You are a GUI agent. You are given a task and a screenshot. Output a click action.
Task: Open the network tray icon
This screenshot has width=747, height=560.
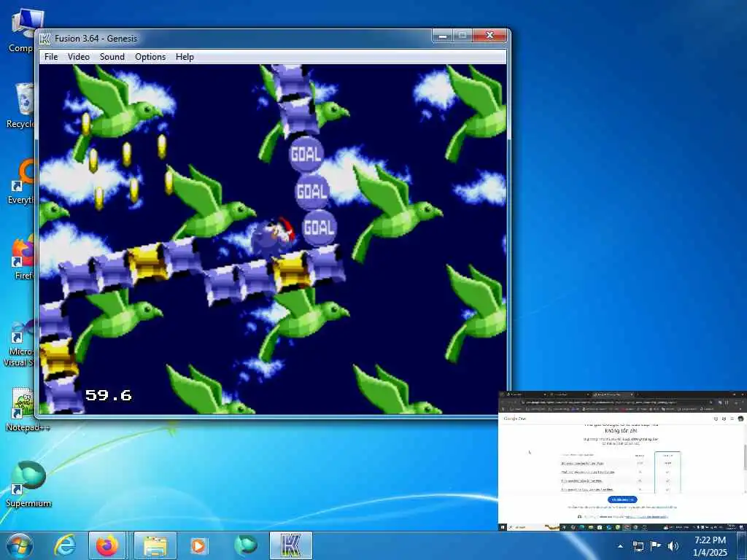(638, 545)
